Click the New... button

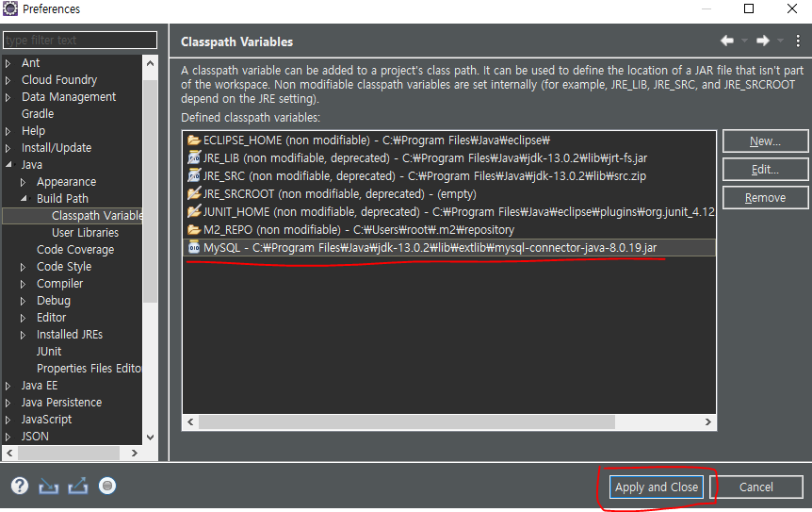point(766,140)
